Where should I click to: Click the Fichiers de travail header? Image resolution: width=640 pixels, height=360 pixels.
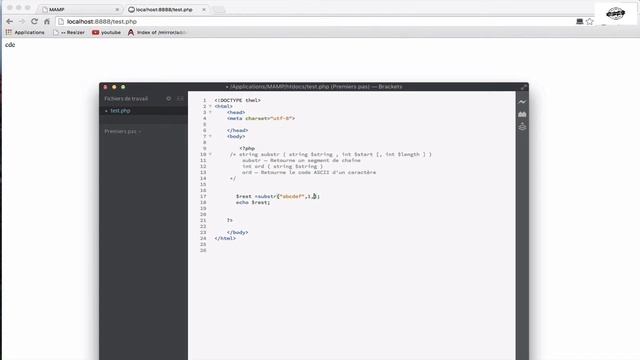pyautogui.click(x=126, y=99)
